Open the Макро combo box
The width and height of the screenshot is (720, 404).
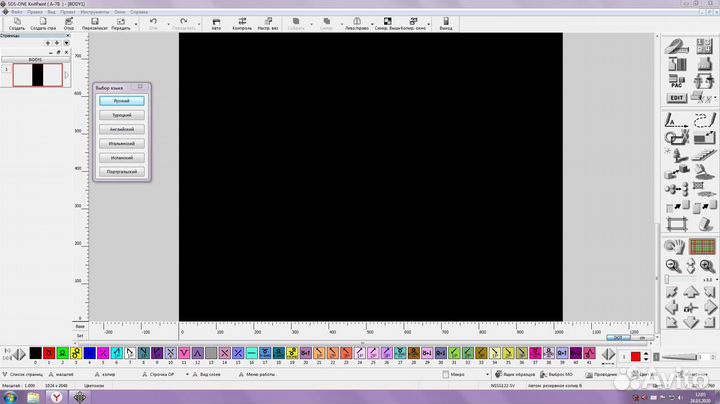pos(465,375)
